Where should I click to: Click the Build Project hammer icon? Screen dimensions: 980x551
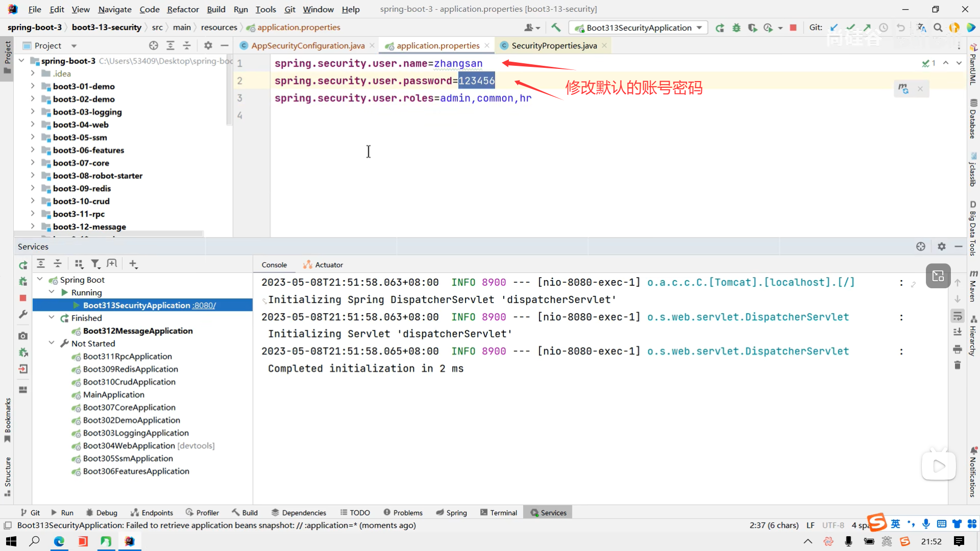pyautogui.click(x=556, y=28)
